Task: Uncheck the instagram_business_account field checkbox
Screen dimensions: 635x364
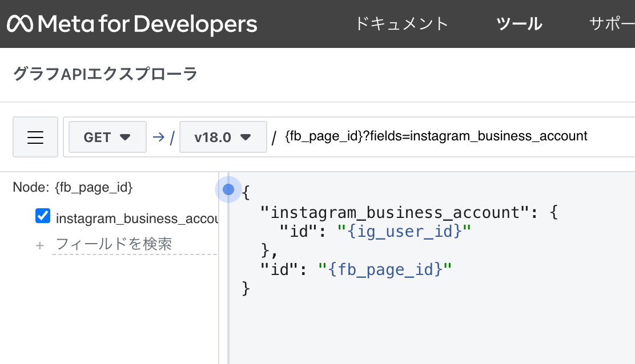Action: tap(43, 216)
